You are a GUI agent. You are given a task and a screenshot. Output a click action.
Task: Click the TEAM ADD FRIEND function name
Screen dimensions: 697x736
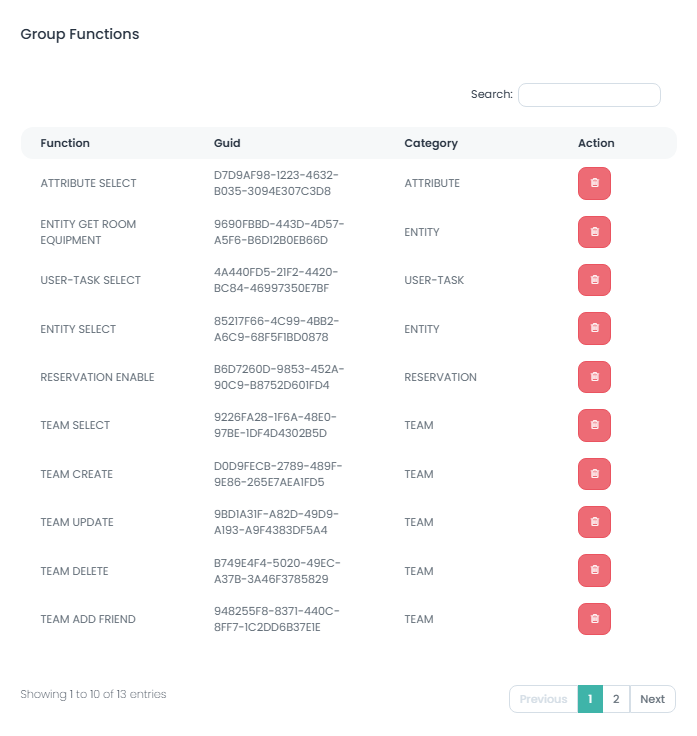pos(88,619)
